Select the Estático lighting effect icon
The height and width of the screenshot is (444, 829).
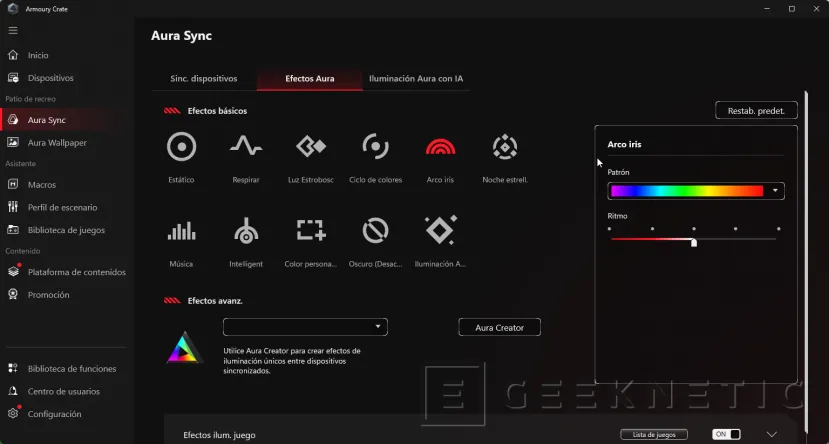tap(181, 146)
